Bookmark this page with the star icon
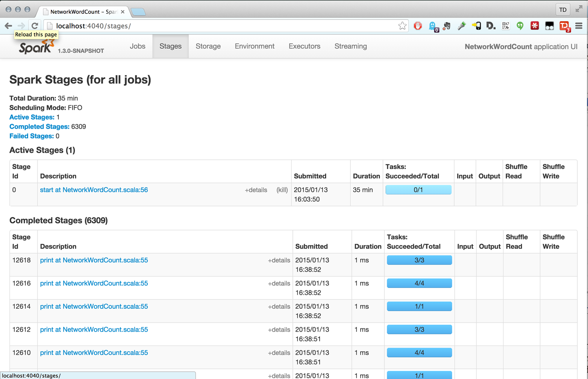The image size is (588, 379). click(x=402, y=26)
